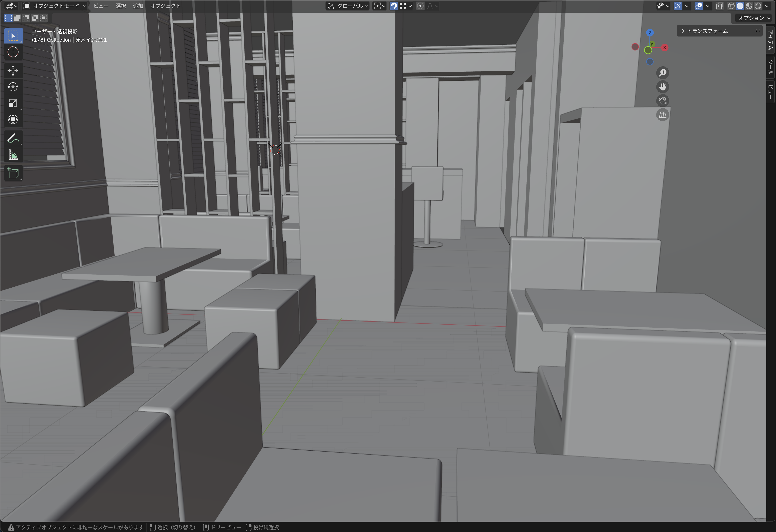
Task: Open overlay options dropdown arrow
Action: pos(708,6)
